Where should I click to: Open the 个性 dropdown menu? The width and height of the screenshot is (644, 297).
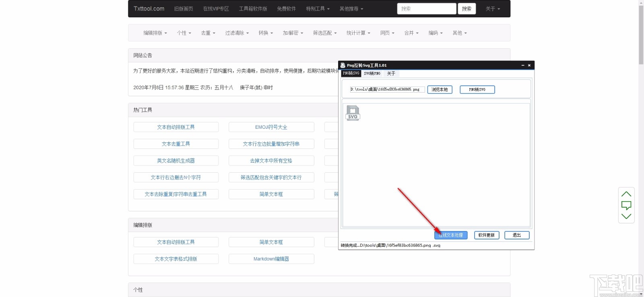point(184,33)
